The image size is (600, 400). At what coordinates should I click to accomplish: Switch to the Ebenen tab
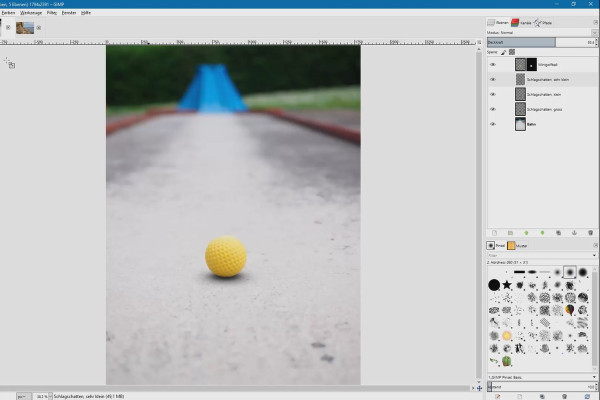coord(498,23)
